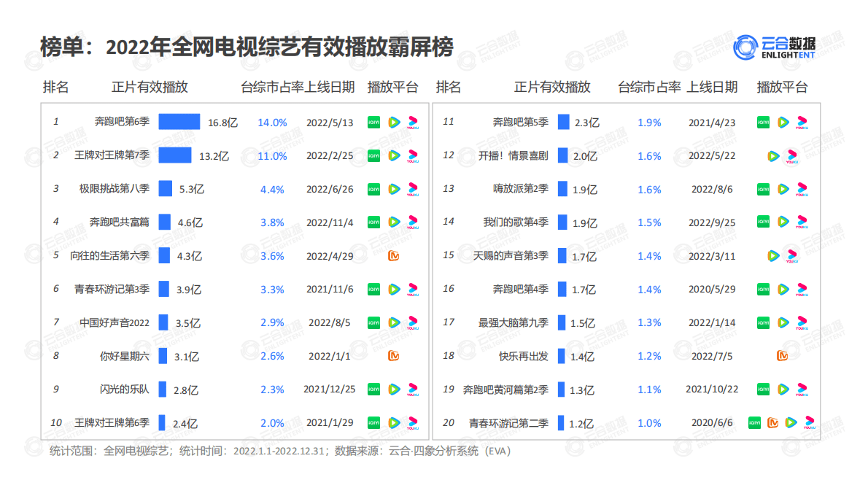This screenshot has height=488, width=868.
Task: Open Tencent Video icon beside 中国好声音2022
Action: coord(394,322)
